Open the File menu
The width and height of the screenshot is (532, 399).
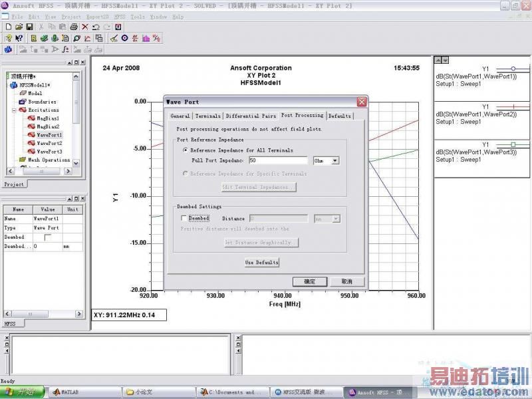[x=17, y=17]
